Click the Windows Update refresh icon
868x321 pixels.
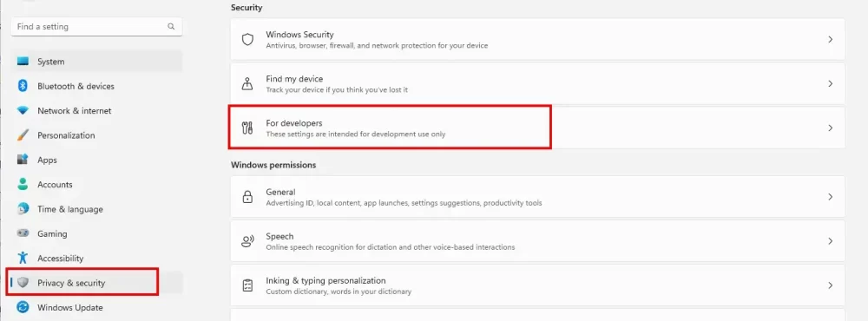tap(23, 307)
